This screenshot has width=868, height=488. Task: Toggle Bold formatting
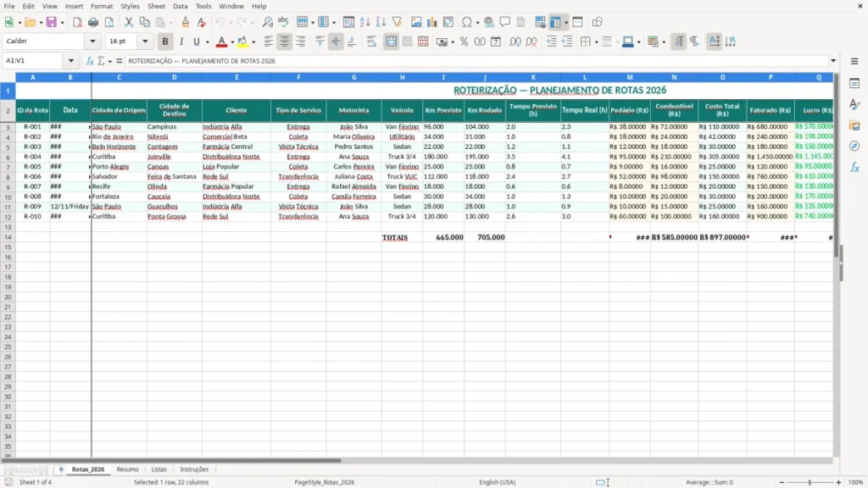[165, 42]
